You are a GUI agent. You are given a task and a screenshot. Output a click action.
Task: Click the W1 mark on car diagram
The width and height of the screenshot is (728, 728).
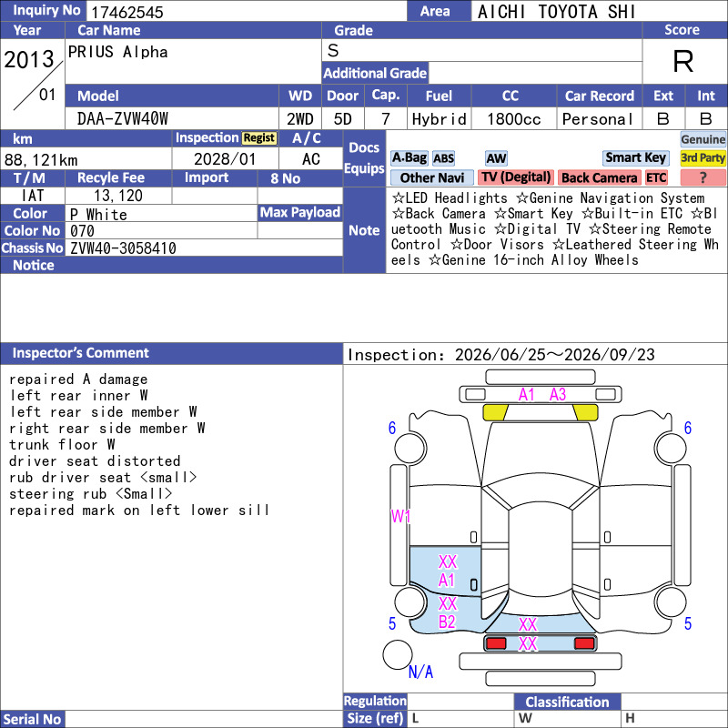[400, 516]
